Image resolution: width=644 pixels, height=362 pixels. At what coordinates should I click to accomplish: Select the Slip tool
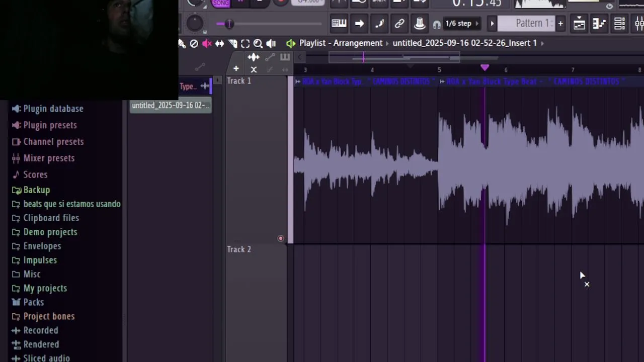[220, 44]
